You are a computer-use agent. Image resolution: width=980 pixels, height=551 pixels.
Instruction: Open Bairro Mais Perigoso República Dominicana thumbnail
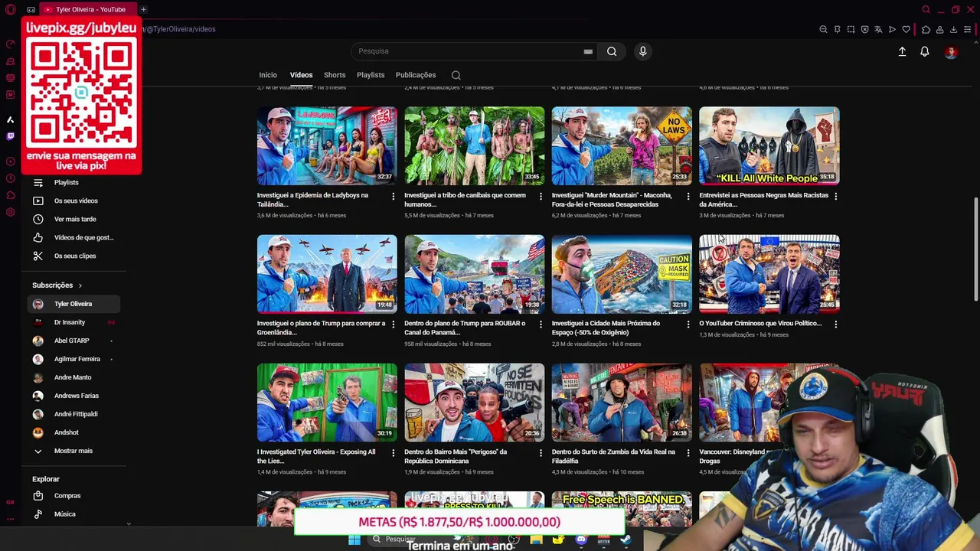coord(475,403)
